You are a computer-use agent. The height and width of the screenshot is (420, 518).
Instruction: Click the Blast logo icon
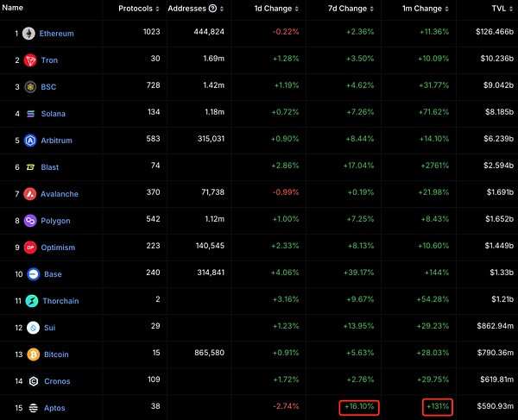tap(30, 167)
